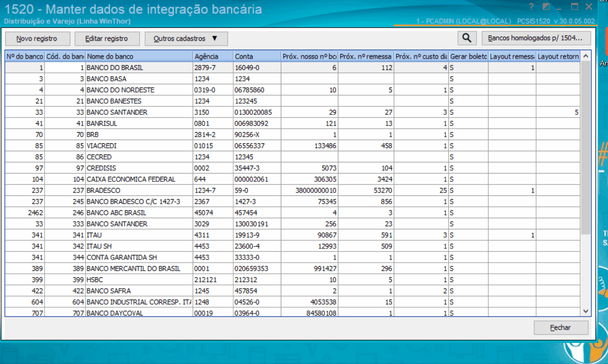
Task: Select the CAIXA ECONOMICA FEDERAL row
Action: (292, 179)
